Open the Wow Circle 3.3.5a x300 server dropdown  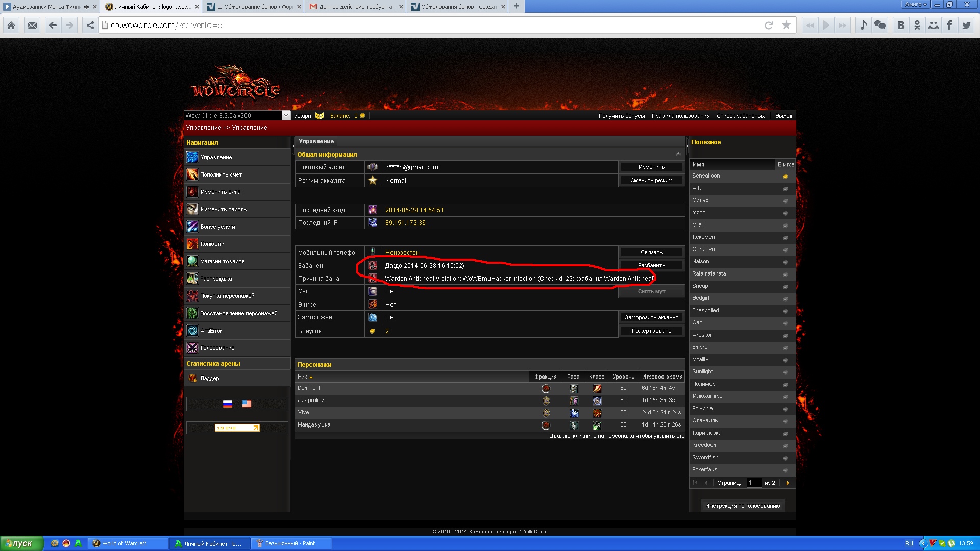coord(286,116)
